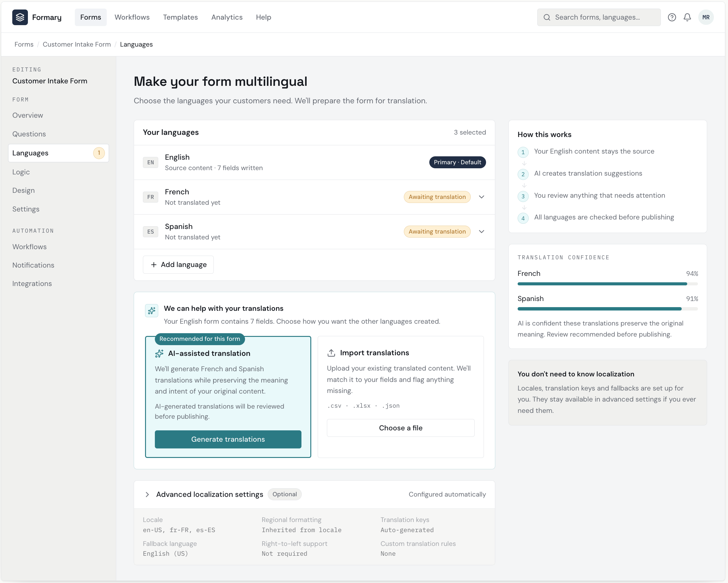Click the 'Auto-generated' translation keys value
Screen dimensions: 728x583
pyautogui.click(x=407, y=530)
